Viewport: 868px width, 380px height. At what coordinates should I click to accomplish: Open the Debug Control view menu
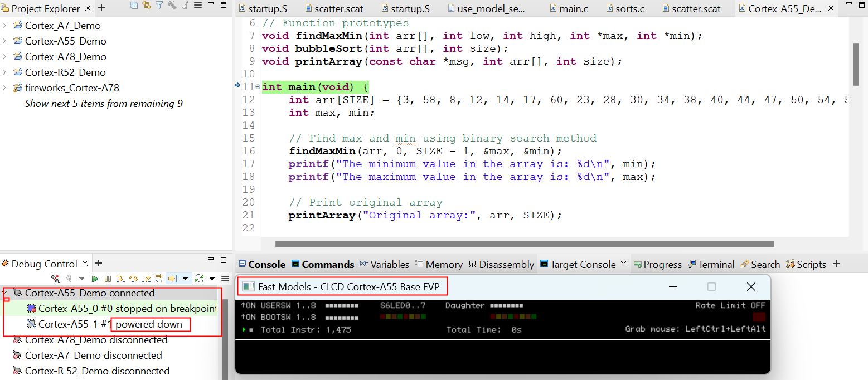pyautogui.click(x=225, y=279)
